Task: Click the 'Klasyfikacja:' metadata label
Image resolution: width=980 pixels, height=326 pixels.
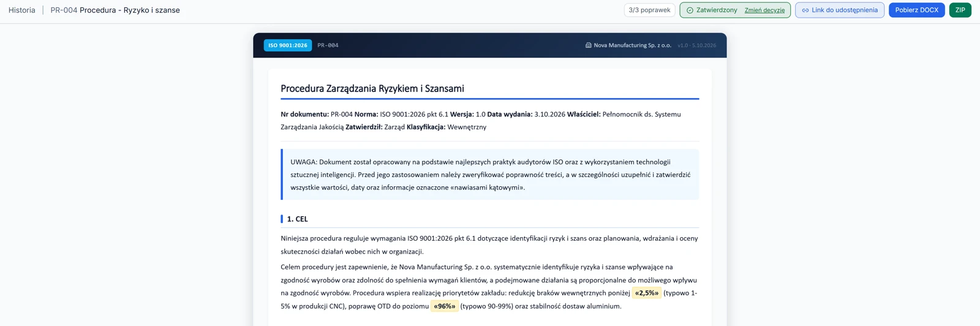Action: point(426,127)
